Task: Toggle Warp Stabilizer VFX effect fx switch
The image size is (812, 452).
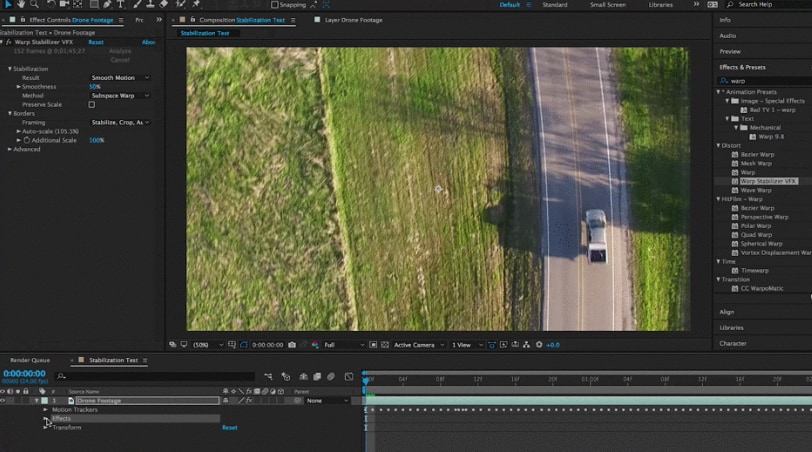Action: (x=9, y=42)
